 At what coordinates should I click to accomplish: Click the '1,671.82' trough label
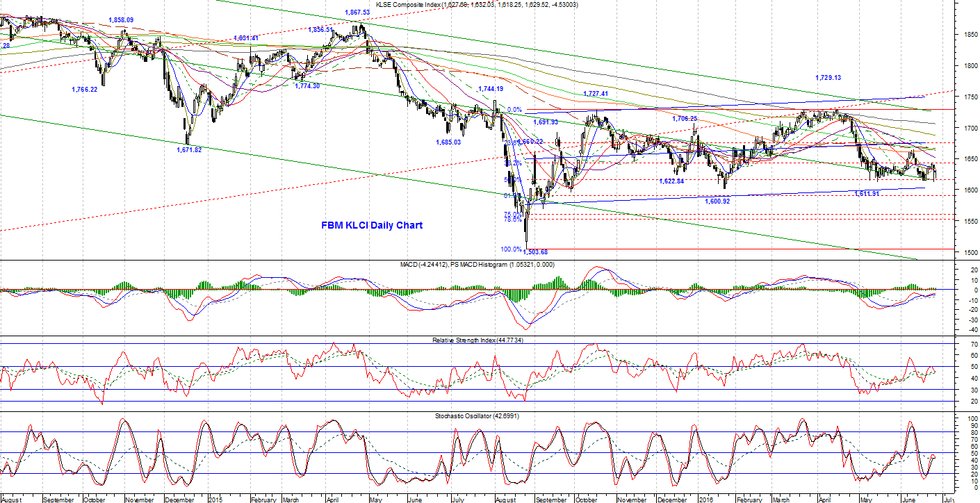tap(189, 149)
